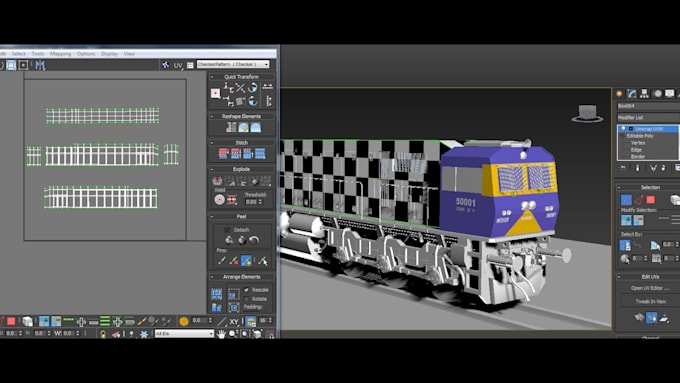Uncheck the Rescale checkbox
680x383 pixels.
click(246, 290)
